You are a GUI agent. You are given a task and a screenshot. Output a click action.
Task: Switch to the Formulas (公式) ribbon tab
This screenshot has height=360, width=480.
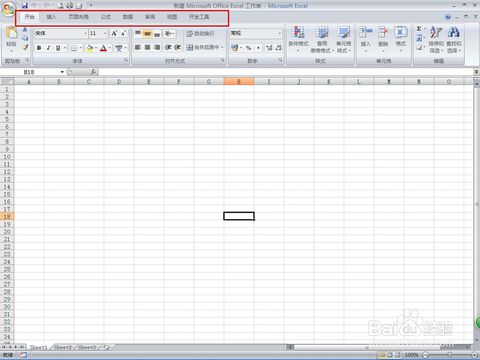106,17
